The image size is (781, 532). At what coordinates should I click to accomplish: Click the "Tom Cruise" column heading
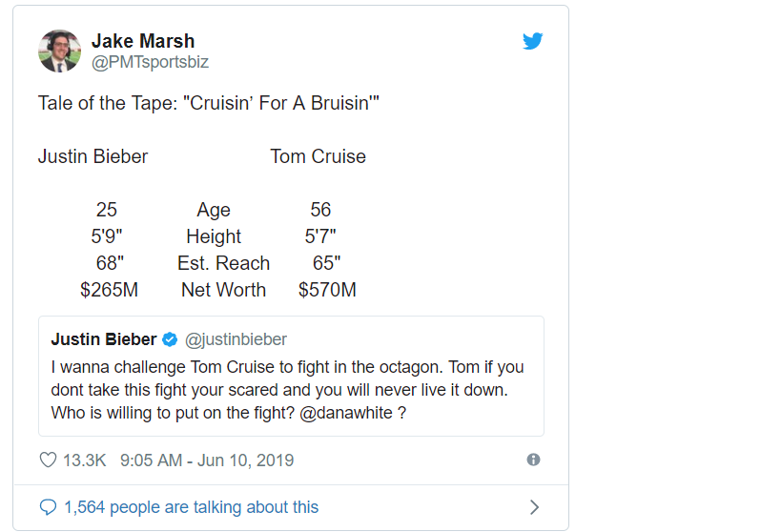pyautogui.click(x=318, y=156)
